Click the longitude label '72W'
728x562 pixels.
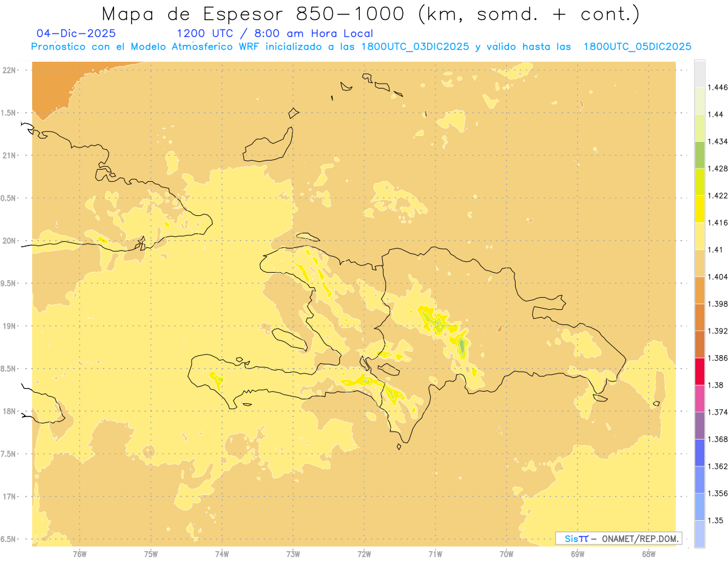coord(364,554)
